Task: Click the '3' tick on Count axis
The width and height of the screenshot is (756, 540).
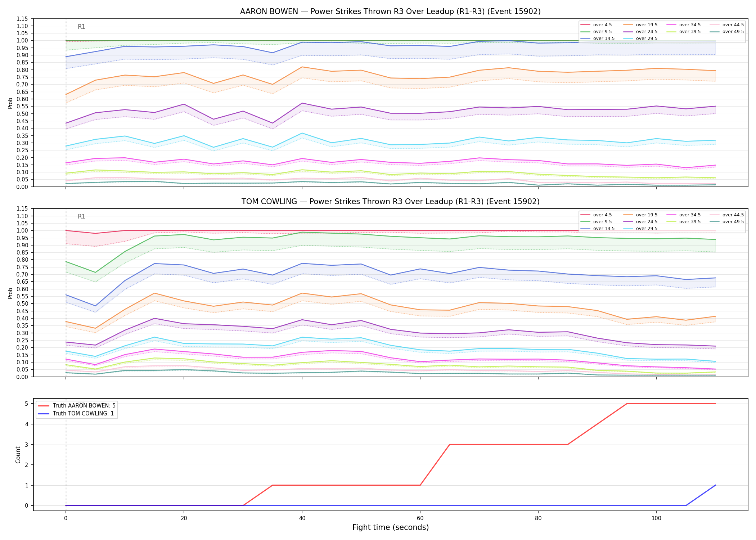Action: click(27, 445)
